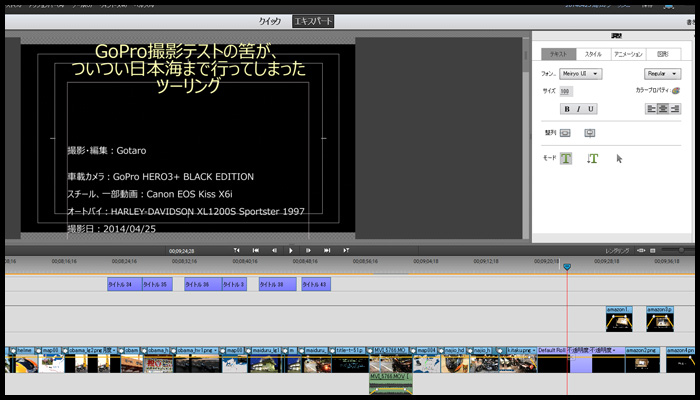Click the first 整列 alignment icon
Screen dimensions: 700x400
coord(565,133)
